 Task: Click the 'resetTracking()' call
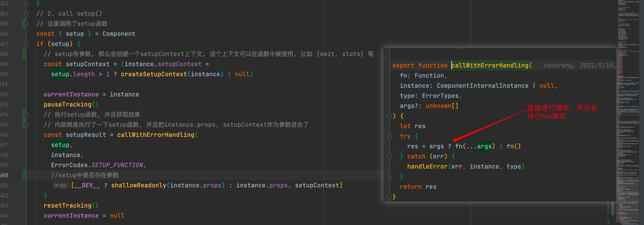71,205
